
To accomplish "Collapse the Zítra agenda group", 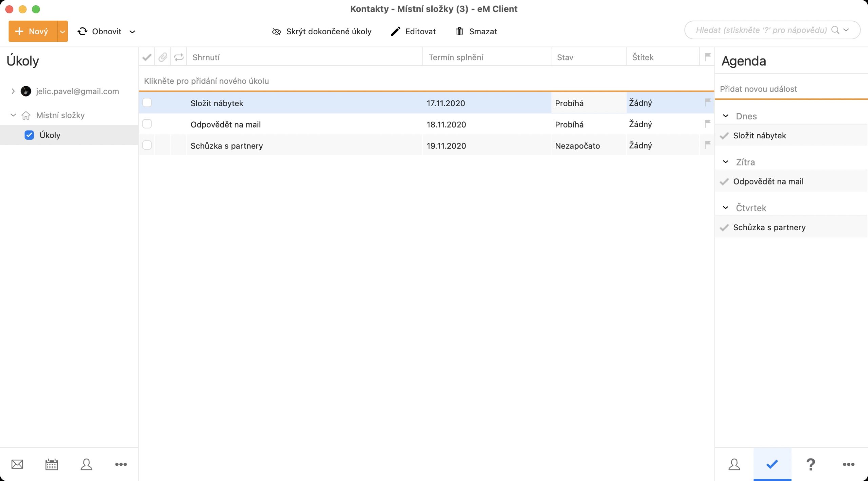I will click(726, 162).
